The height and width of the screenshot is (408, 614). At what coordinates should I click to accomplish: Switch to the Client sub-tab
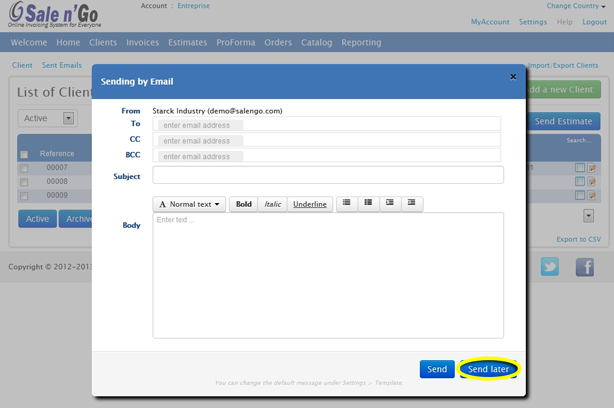pos(22,65)
